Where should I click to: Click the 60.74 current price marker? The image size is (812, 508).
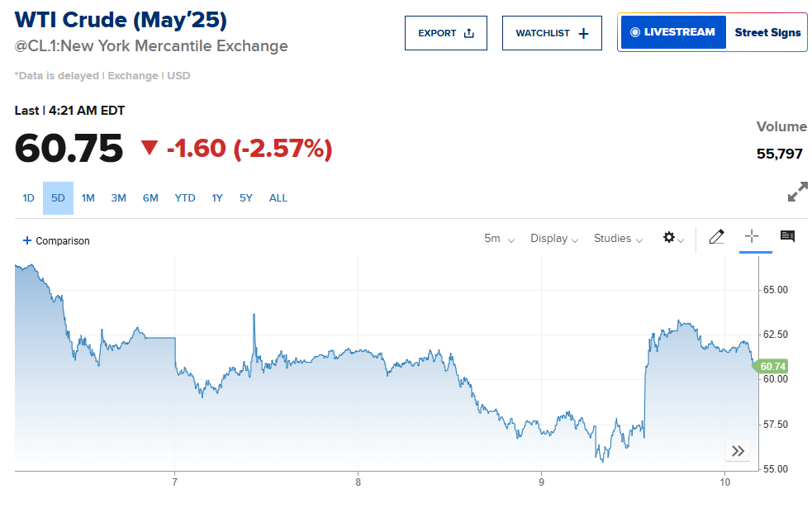(772, 366)
